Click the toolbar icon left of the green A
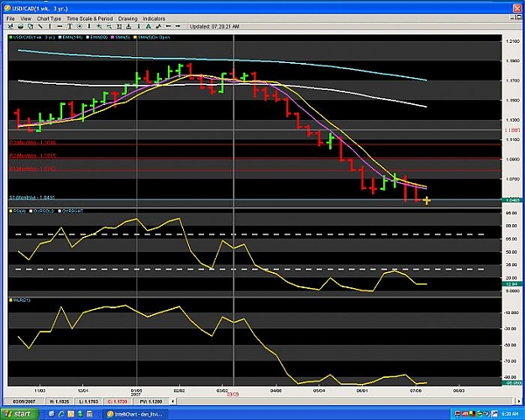This screenshot has width=525, height=420. pyautogui.click(x=139, y=26)
